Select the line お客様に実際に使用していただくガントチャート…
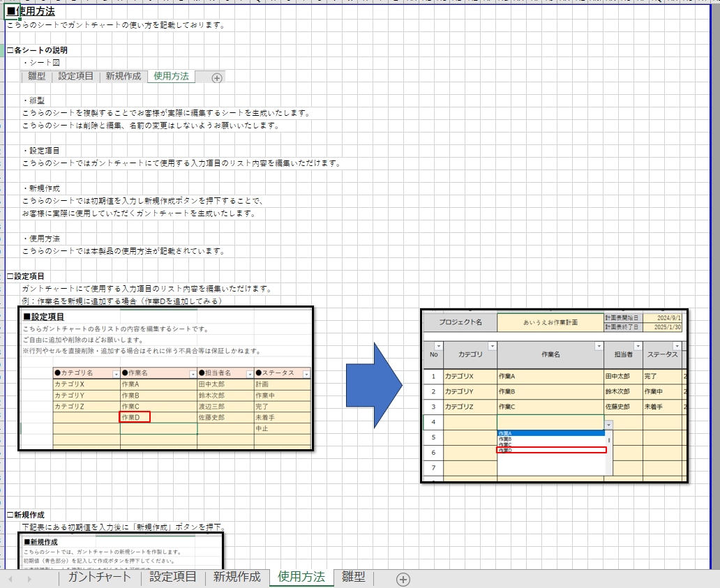Image resolution: width=720 pixels, height=588 pixels. tap(139, 213)
